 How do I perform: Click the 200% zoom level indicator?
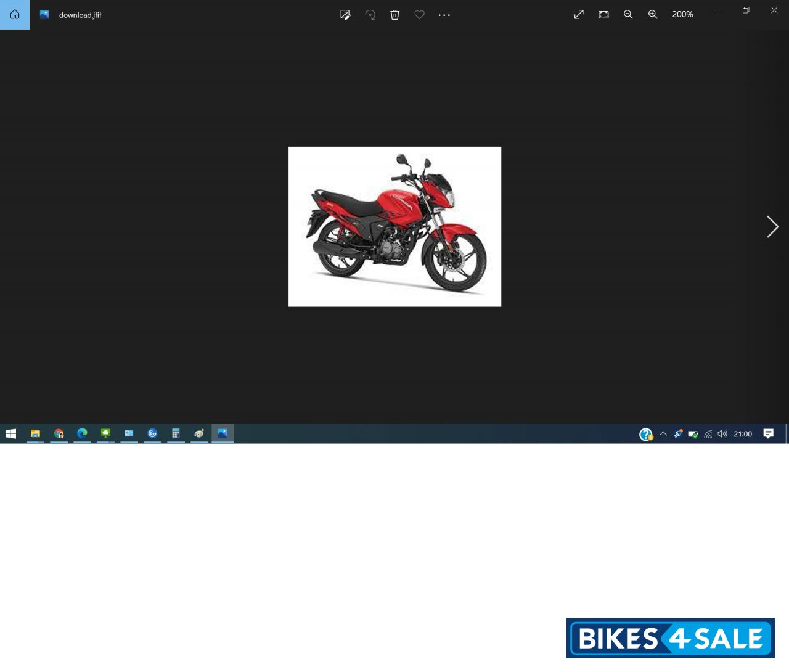[682, 15]
